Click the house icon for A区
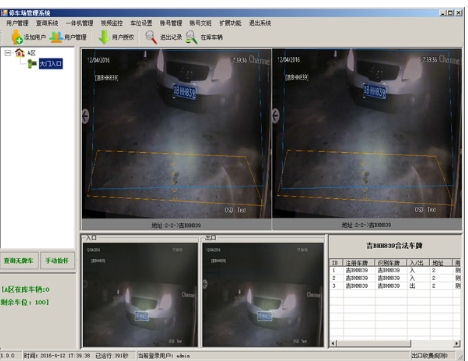Viewport: 468px width, 361px height. click(x=20, y=53)
